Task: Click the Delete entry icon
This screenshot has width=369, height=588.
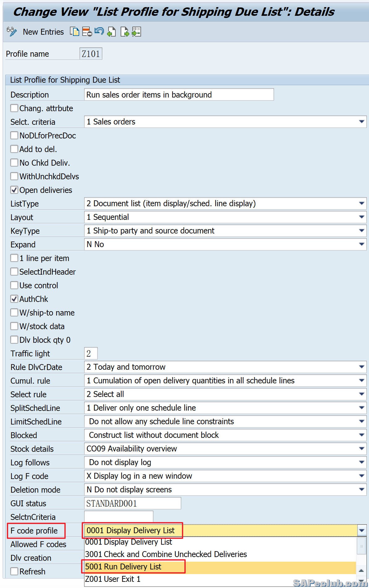Action: coord(87,32)
